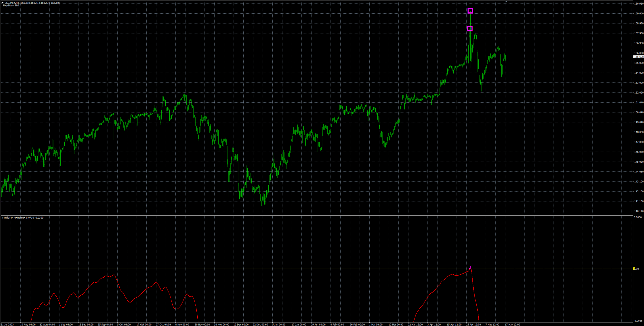Image resolution: width=644 pixels, height=326 pixels.
Task: Click the yellow zero level line
Action: [x=252, y=269]
